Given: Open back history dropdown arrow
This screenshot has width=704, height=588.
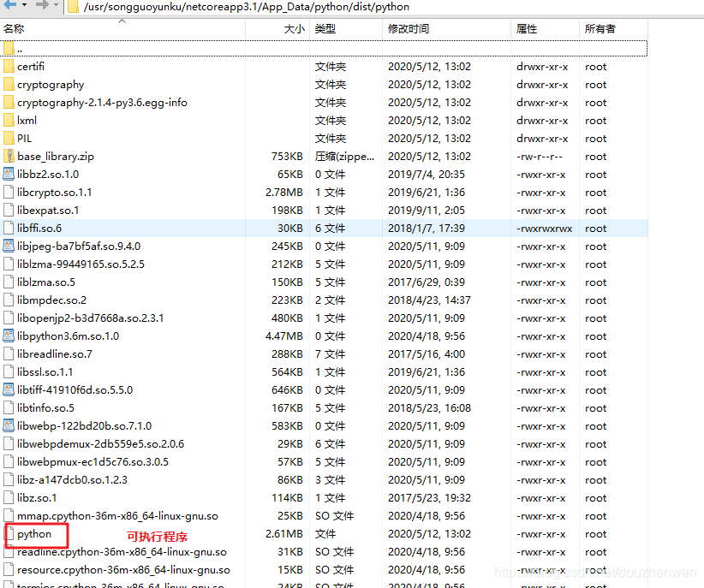Looking at the screenshot, I should (24, 5).
